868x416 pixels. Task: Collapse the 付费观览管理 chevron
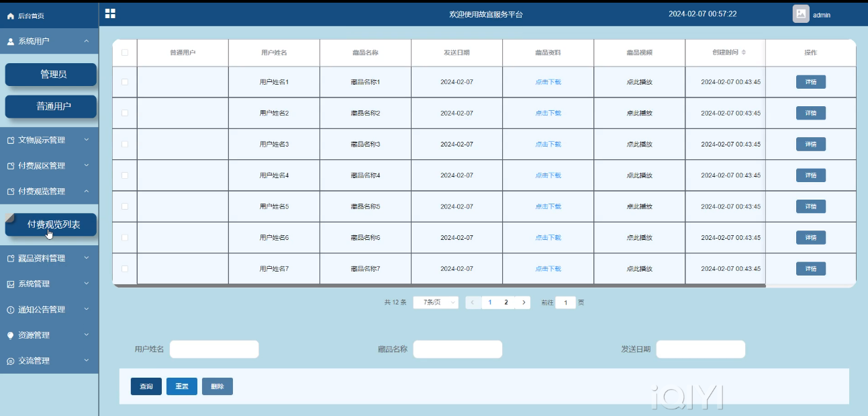(x=87, y=192)
